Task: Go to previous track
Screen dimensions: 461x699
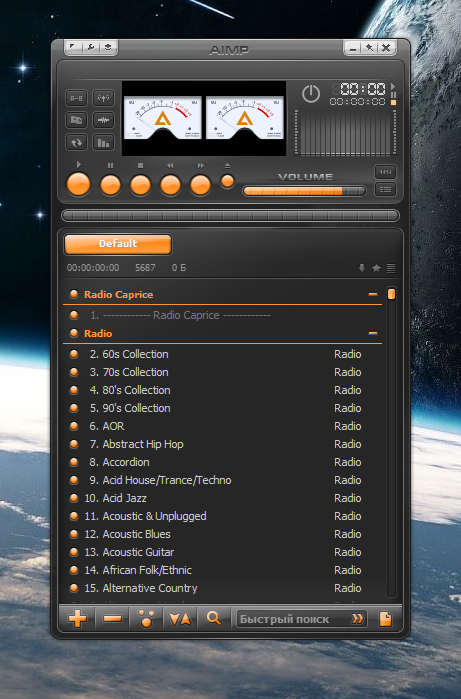Action: [x=170, y=185]
